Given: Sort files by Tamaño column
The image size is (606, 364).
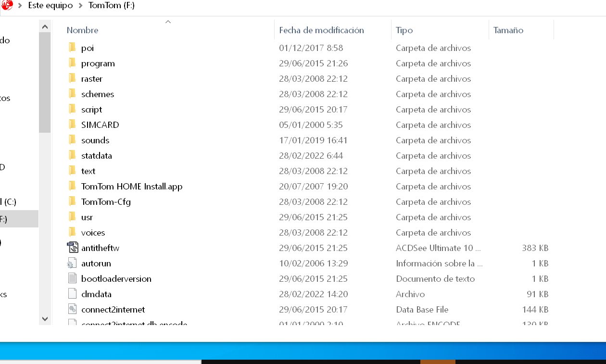Looking at the screenshot, I should (508, 30).
